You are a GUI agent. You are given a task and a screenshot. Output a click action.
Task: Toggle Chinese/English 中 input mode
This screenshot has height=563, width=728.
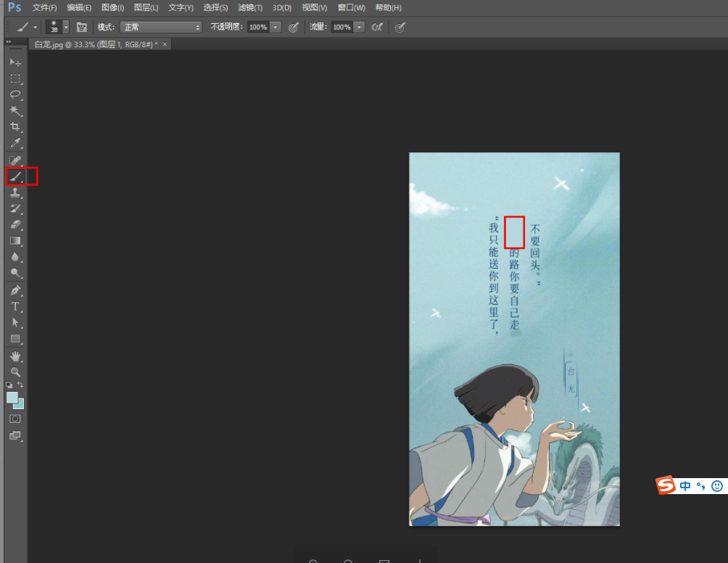coord(684,486)
